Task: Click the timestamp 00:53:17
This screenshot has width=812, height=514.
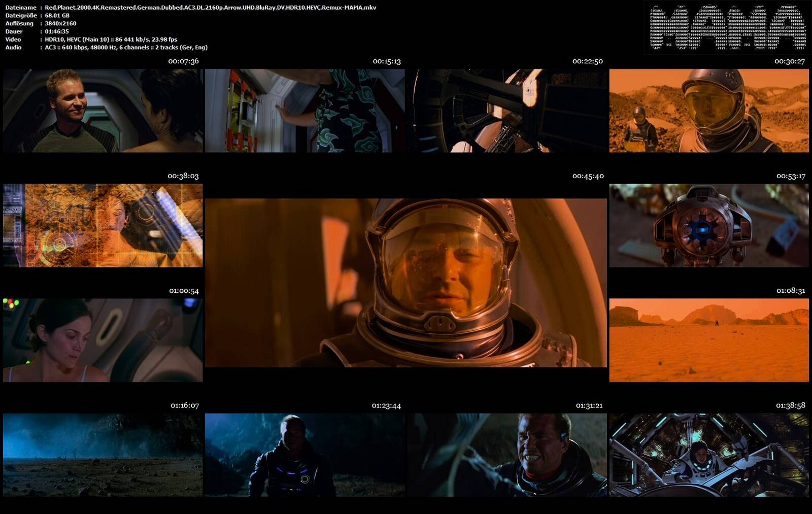Action: (791, 176)
